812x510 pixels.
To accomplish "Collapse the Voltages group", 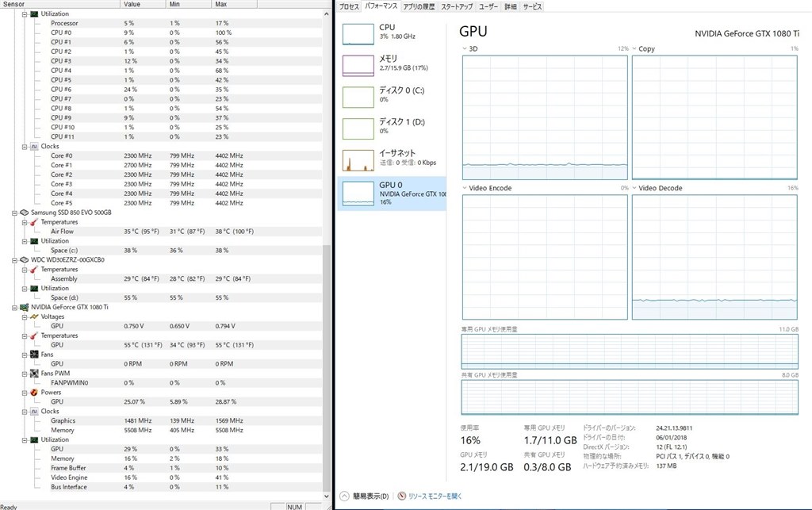I will point(25,317).
